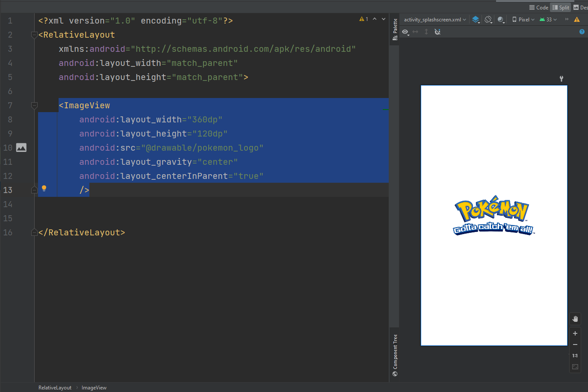Open the activity_splashscreen.xml file dropdown
This screenshot has width=588, height=392.
435,20
